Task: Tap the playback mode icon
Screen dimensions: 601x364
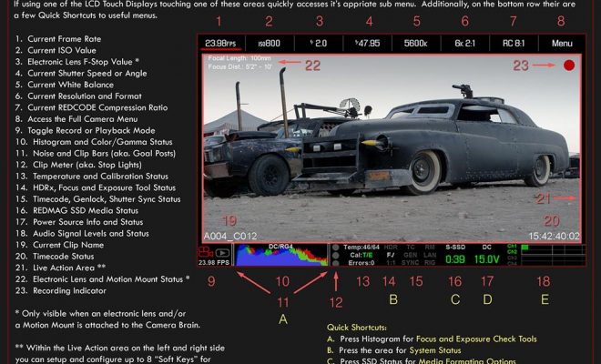Action: 223,252
